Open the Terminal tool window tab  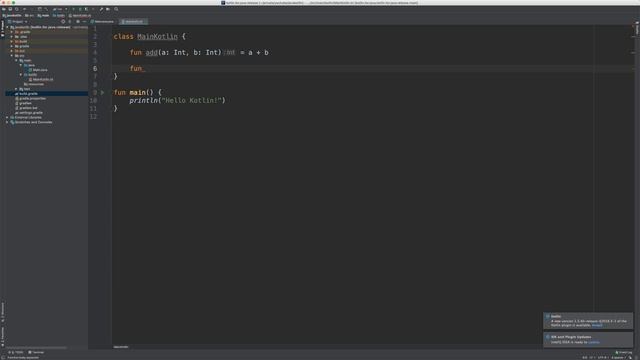[x=36, y=352]
